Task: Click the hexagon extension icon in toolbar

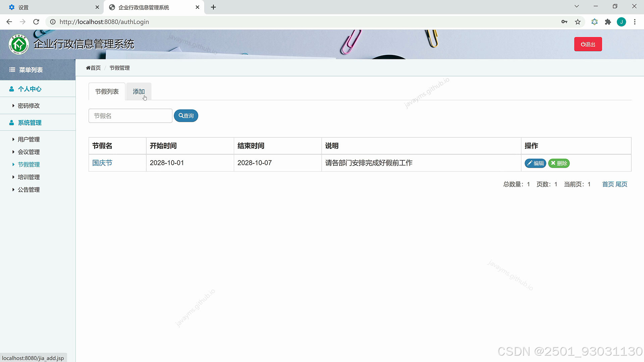Action: (594, 22)
